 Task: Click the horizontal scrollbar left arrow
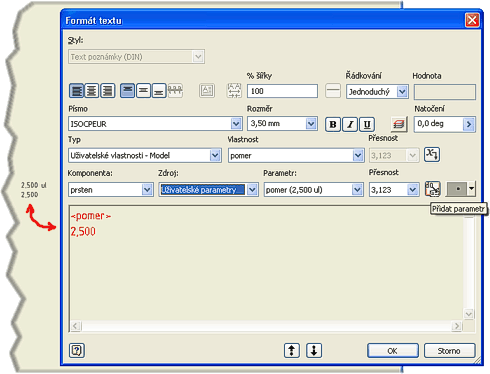75,326
